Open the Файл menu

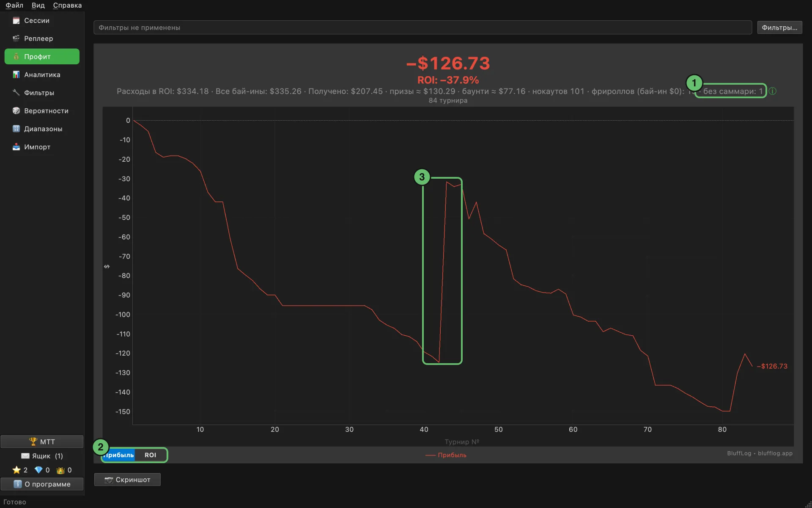tap(14, 5)
